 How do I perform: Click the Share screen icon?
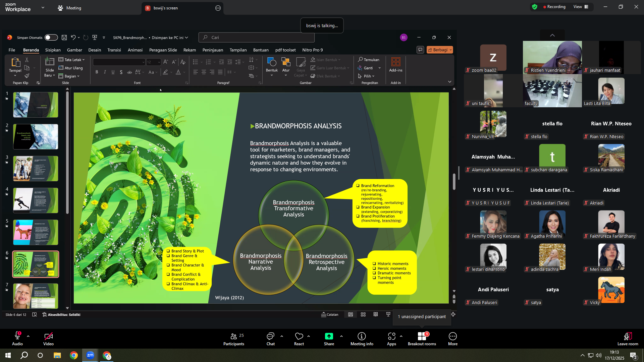tap(329, 336)
